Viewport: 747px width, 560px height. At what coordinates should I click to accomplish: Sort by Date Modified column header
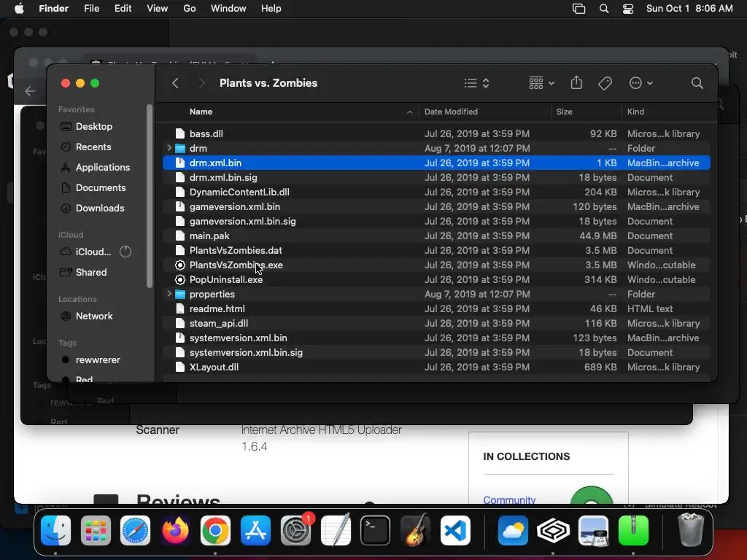click(451, 112)
